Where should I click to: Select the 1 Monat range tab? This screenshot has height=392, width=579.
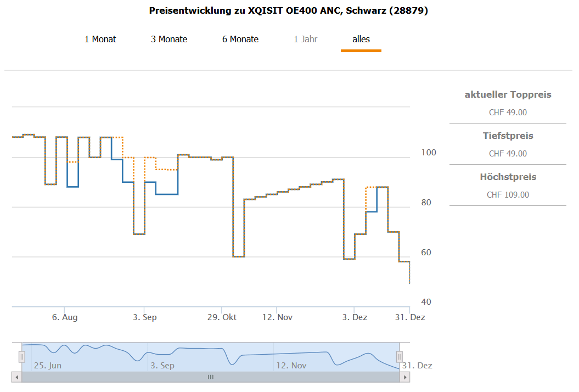pyautogui.click(x=100, y=40)
